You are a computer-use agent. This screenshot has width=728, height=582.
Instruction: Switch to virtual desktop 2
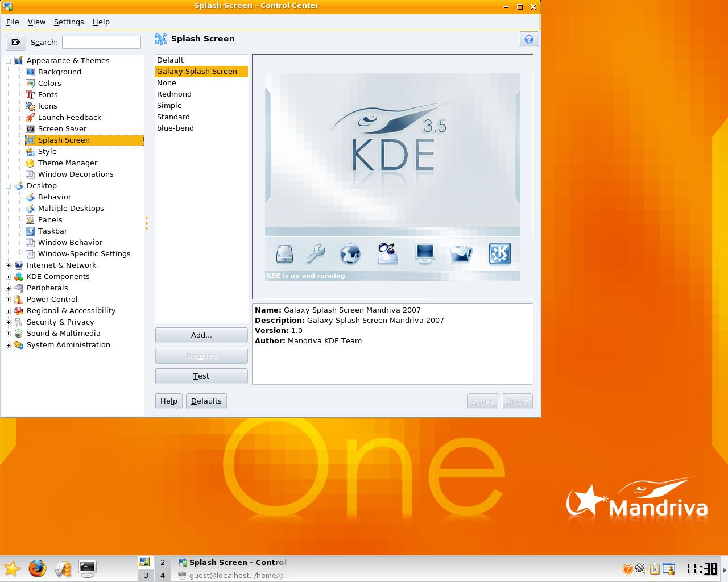tap(162, 562)
